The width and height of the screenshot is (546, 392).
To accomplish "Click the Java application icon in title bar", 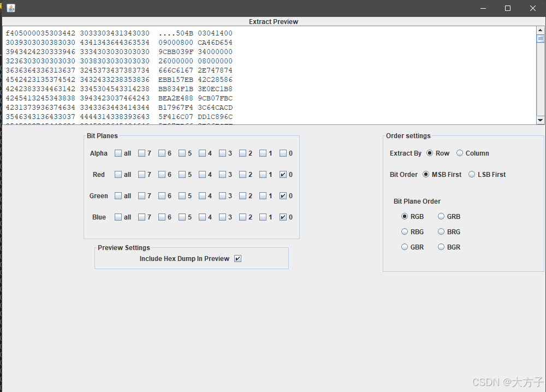I will 11,8.
